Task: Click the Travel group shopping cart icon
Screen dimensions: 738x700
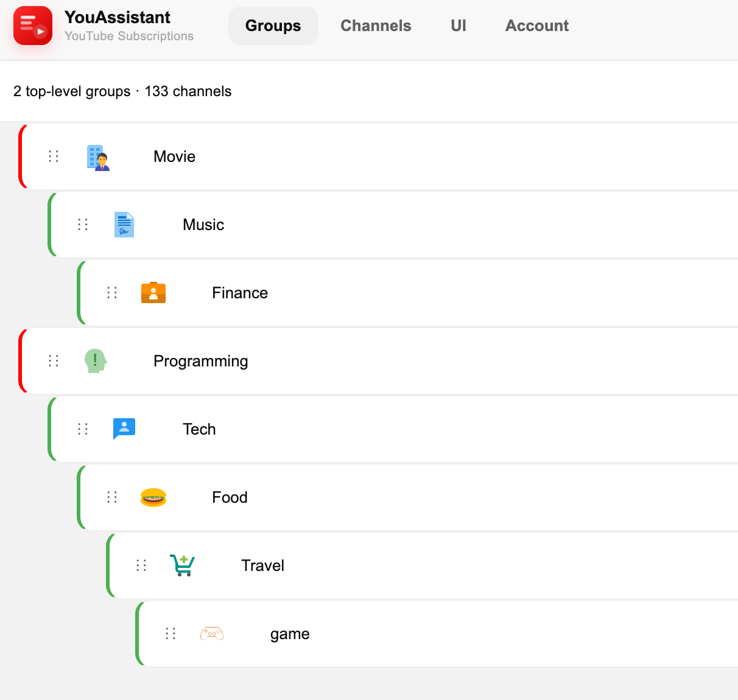Action: (x=183, y=565)
